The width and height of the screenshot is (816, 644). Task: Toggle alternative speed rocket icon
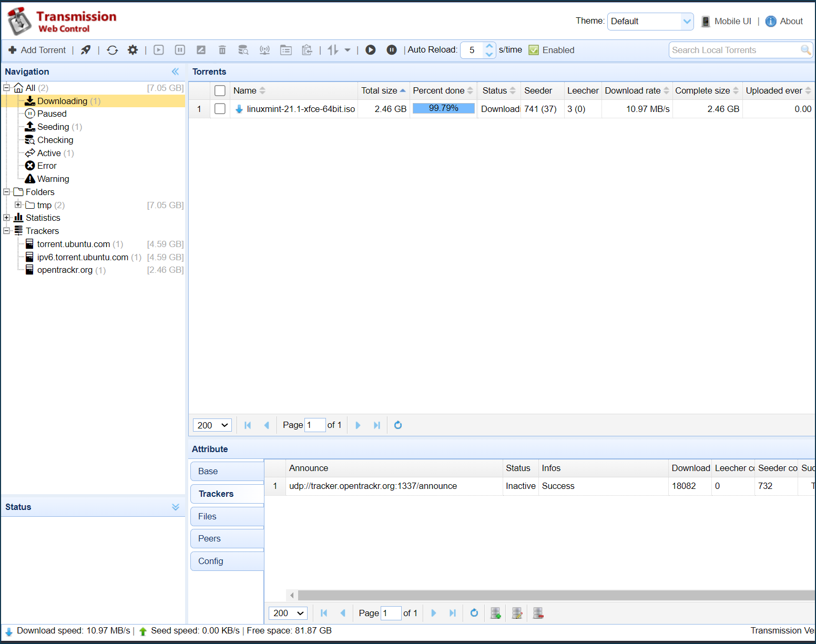click(86, 50)
